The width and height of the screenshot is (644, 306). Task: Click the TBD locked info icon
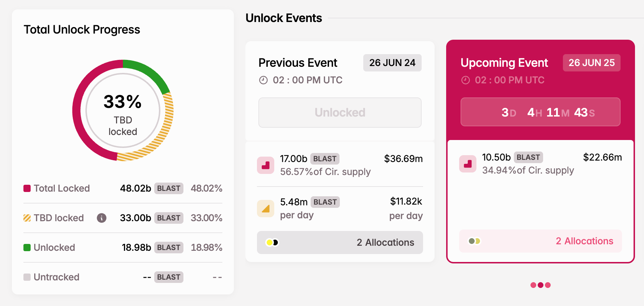click(102, 218)
